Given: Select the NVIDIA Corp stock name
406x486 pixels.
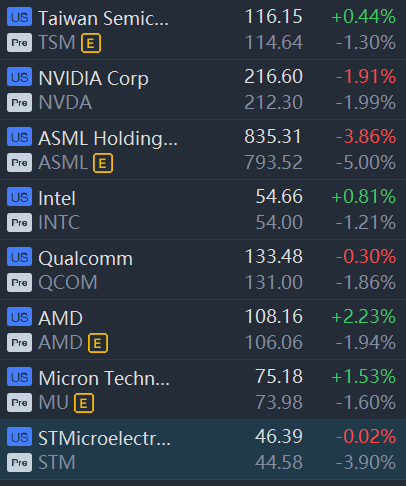Looking at the screenshot, I should tap(93, 78).
